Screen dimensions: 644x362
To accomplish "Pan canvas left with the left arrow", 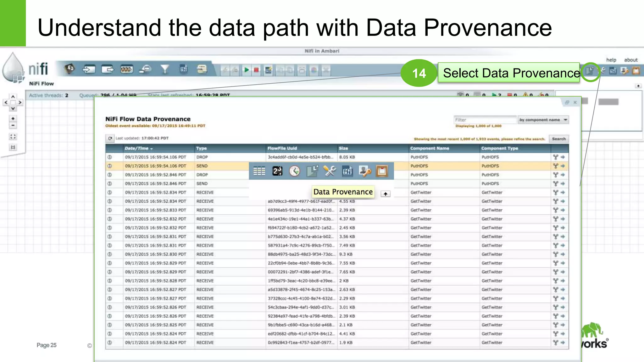I will pos(6,102).
